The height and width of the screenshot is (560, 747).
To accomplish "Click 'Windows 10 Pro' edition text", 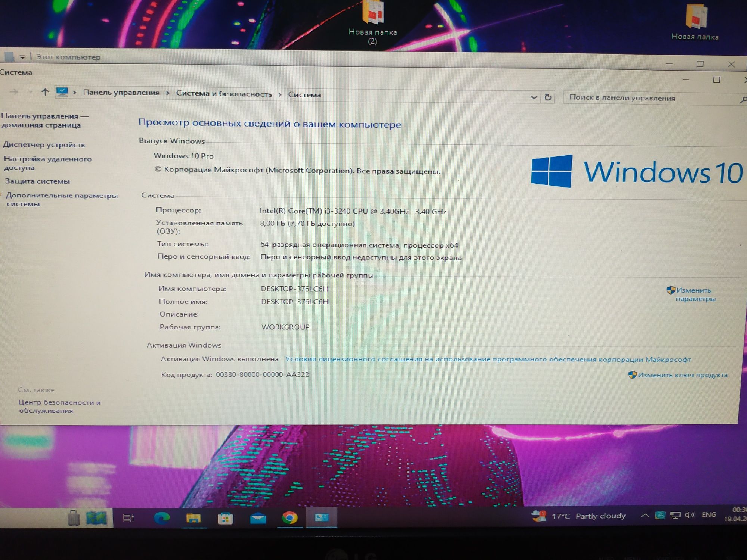I will tap(183, 156).
